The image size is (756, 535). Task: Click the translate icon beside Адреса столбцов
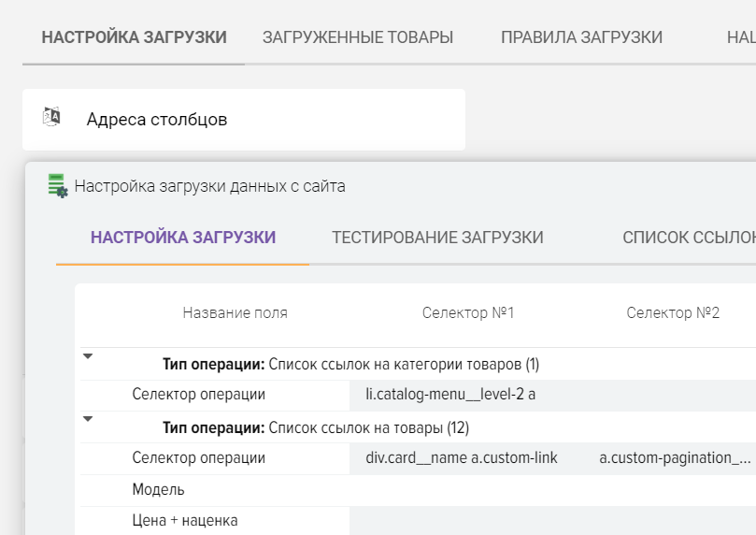pos(52,117)
